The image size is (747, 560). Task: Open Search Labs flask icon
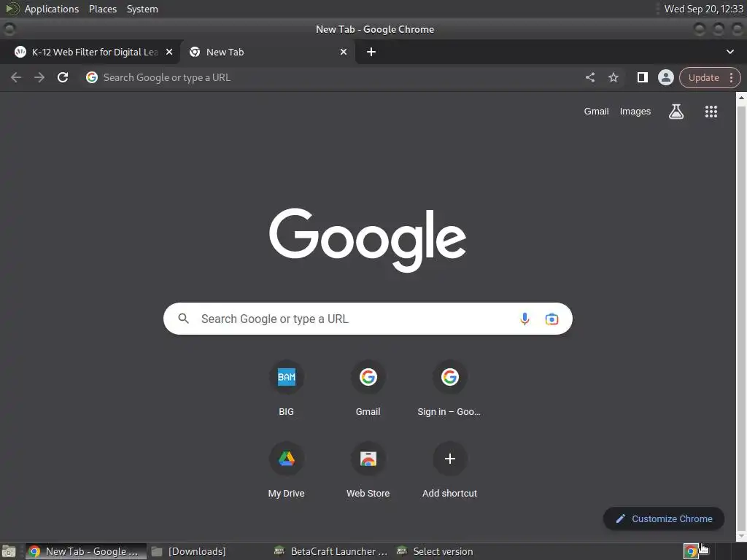pyautogui.click(x=676, y=112)
